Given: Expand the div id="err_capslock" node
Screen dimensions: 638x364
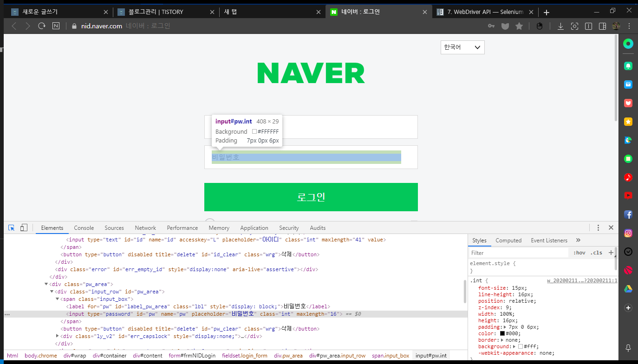Looking at the screenshot, I should (57, 336).
